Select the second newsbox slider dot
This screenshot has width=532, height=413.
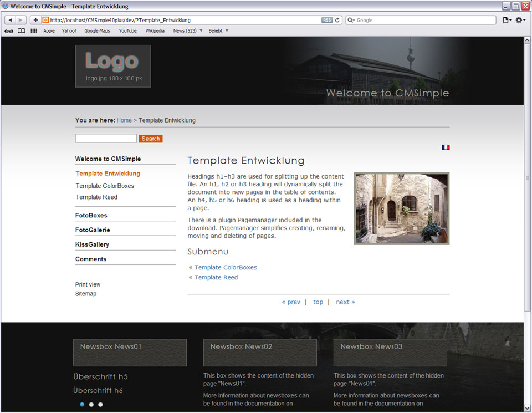91,405
